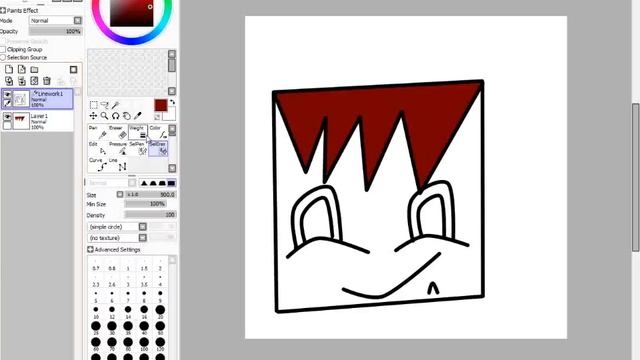Select the rectangular Selection tool
The width and height of the screenshot is (640, 360).
(93, 105)
